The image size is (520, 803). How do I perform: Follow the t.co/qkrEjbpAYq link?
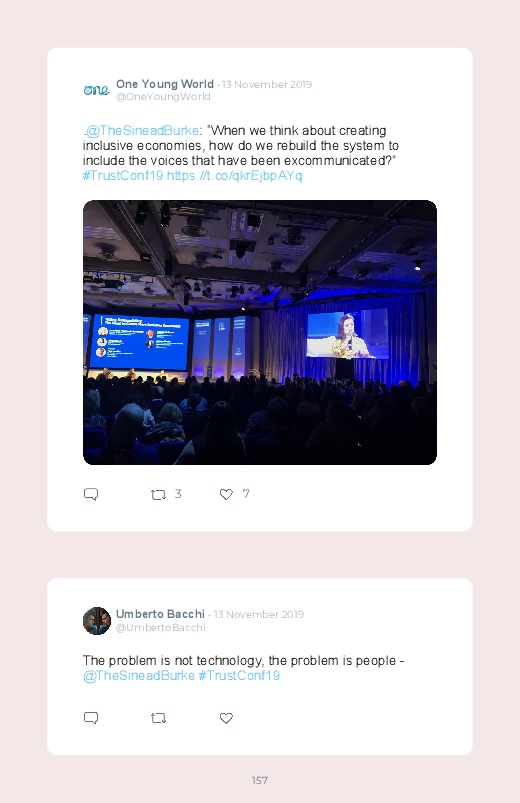coord(235,176)
